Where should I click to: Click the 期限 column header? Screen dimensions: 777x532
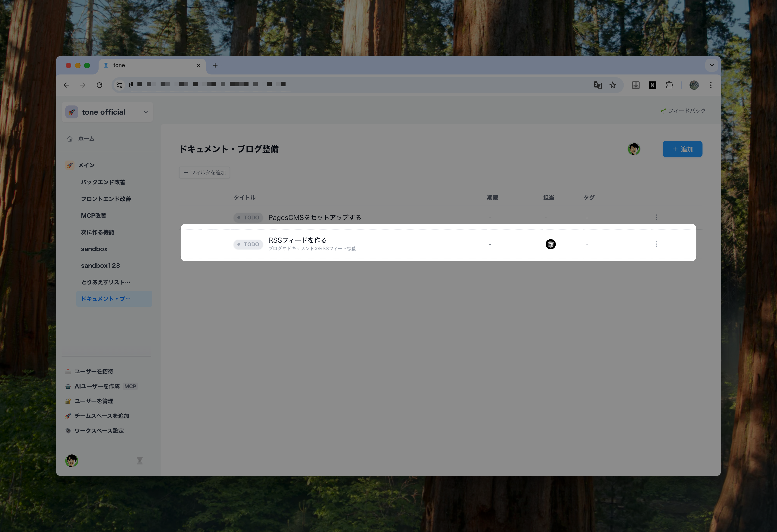(x=492, y=198)
